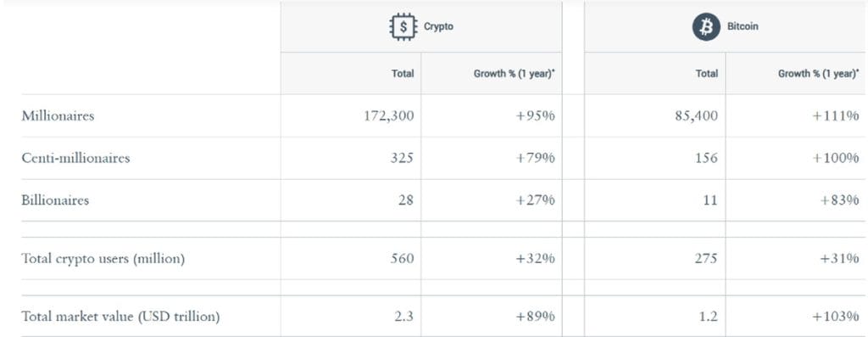The height and width of the screenshot is (337, 868).
Task: Click the 560 total crypto users value
Action: [401, 258]
